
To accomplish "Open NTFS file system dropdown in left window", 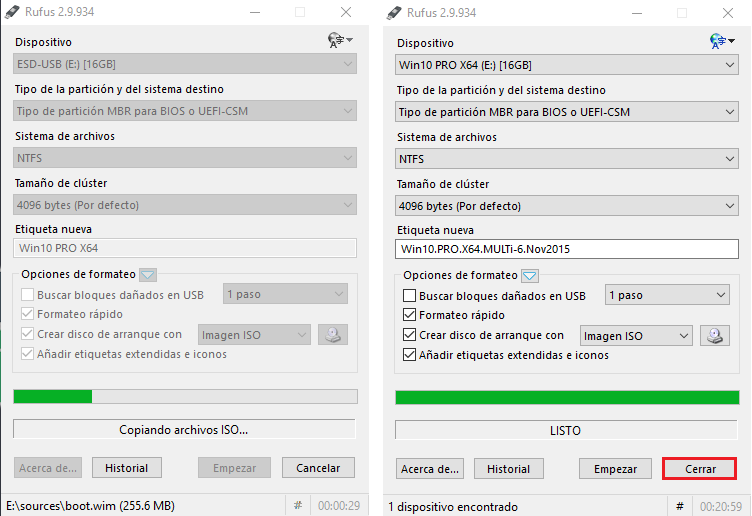I will click(185, 158).
